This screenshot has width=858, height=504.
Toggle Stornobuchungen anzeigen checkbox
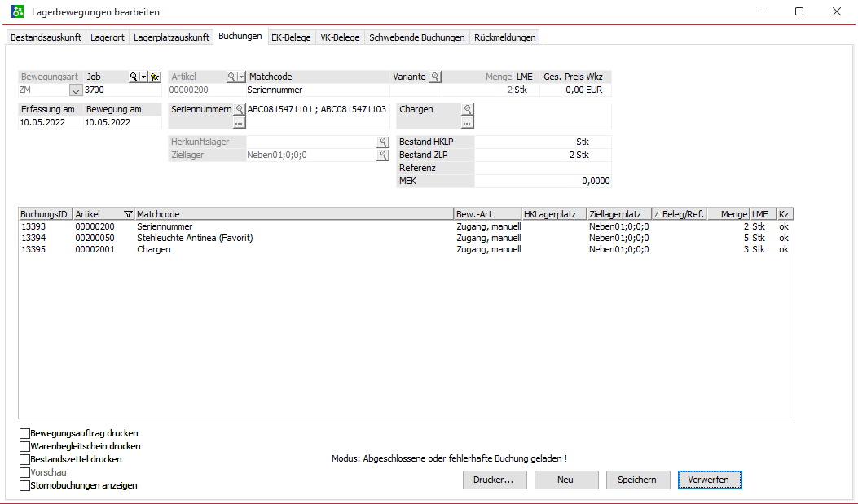click(x=24, y=485)
